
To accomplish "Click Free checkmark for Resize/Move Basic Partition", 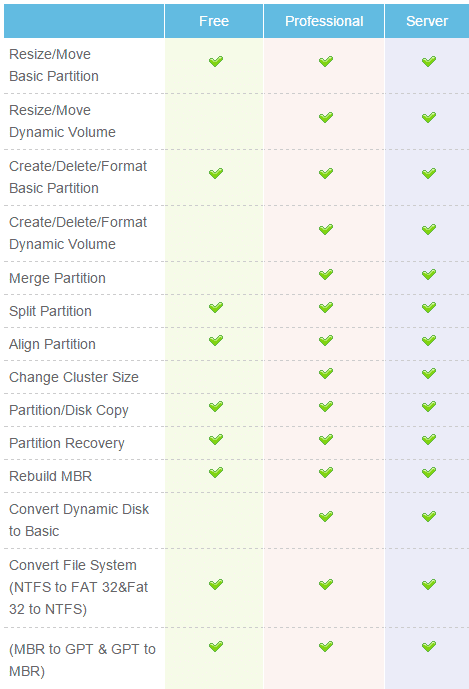I will [216, 61].
